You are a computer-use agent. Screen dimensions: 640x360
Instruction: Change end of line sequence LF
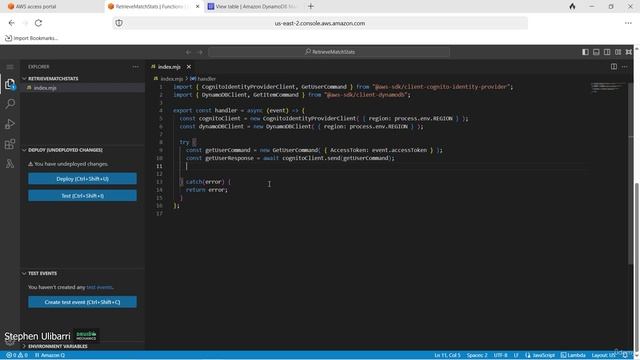point(516,355)
